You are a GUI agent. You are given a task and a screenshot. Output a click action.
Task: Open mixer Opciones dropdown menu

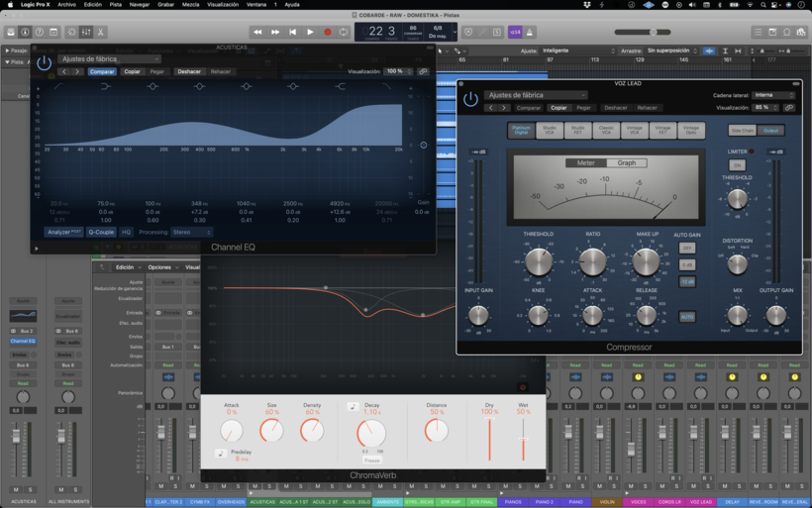coord(163,267)
